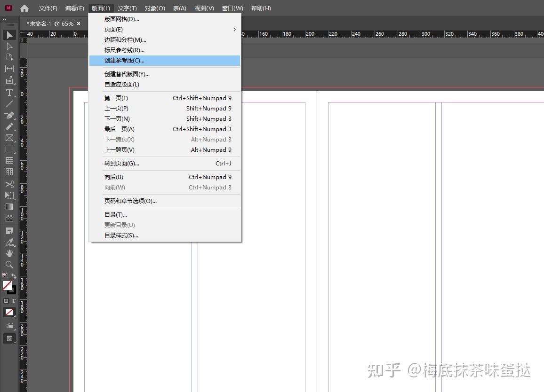Open the 窗口 menu

point(231,8)
